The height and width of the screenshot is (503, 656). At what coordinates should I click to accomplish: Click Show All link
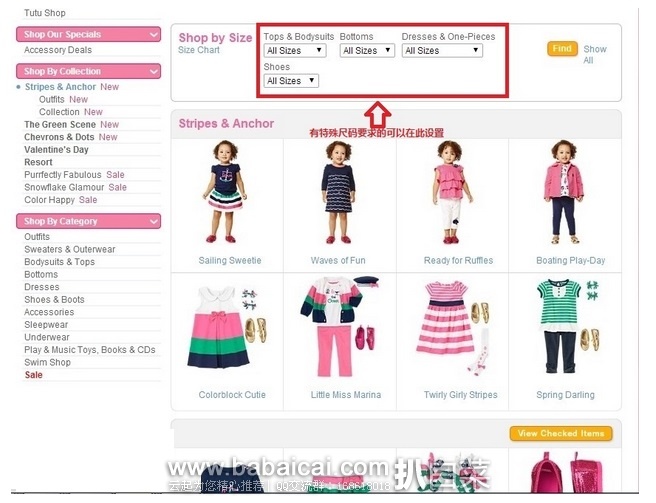[594, 54]
